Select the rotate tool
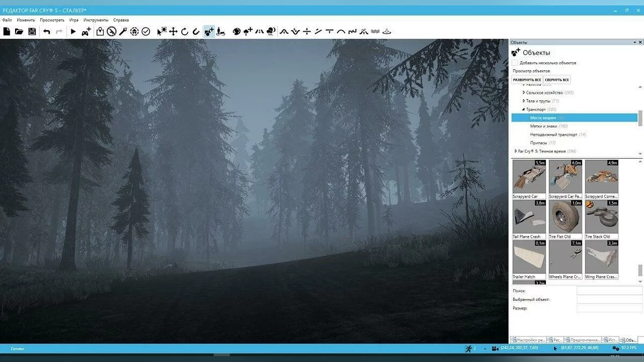The image size is (644, 362). pos(185,32)
